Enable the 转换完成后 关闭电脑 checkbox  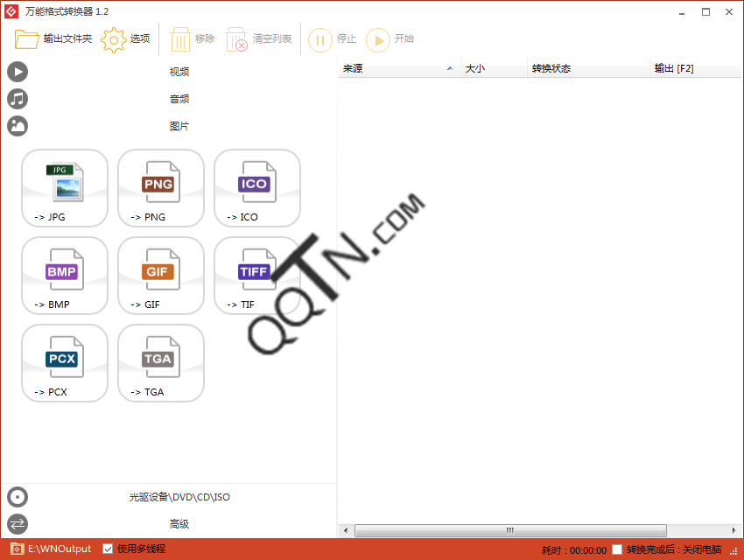[618, 549]
